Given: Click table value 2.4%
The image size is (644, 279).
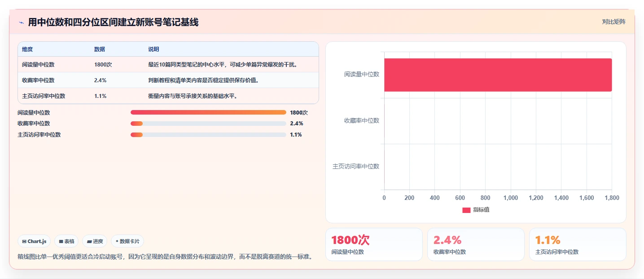Looking at the screenshot, I should pyautogui.click(x=101, y=80).
